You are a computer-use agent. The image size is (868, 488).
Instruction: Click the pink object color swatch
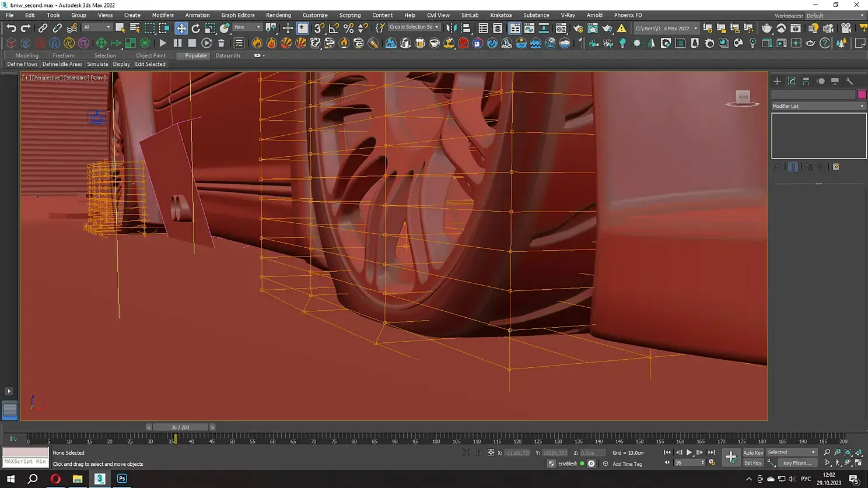862,94
